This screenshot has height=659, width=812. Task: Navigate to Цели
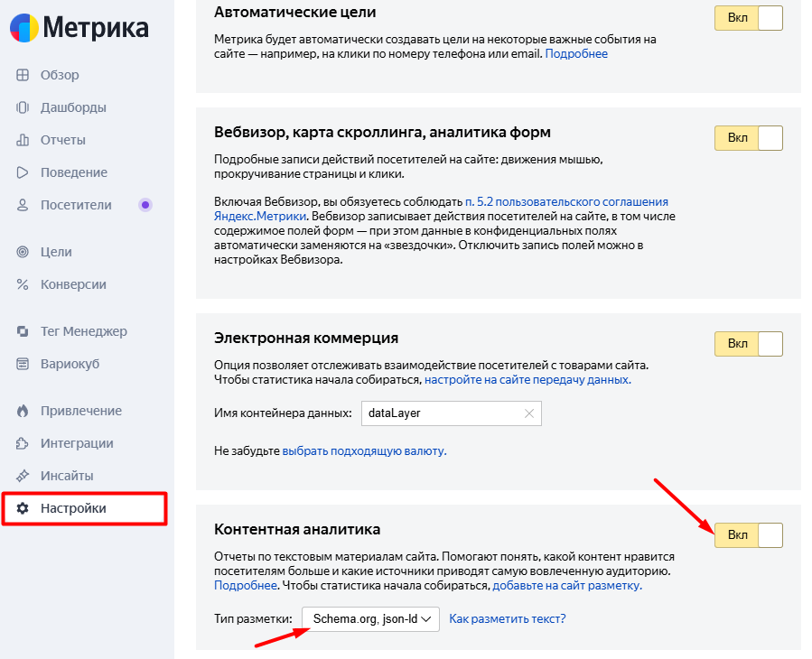point(56,252)
